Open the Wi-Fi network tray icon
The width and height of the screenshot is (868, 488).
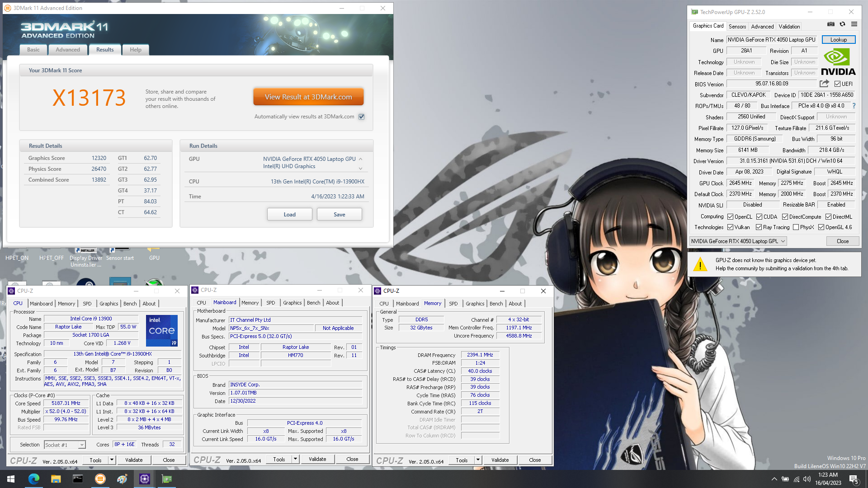pos(796,479)
